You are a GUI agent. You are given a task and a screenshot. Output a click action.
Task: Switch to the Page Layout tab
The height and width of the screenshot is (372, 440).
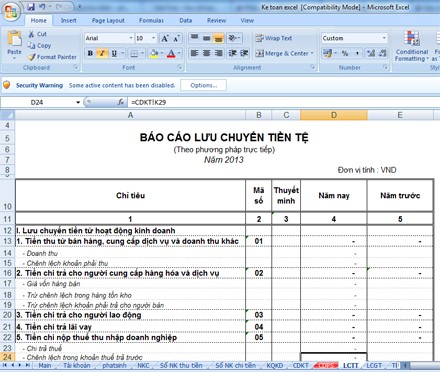[108, 21]
